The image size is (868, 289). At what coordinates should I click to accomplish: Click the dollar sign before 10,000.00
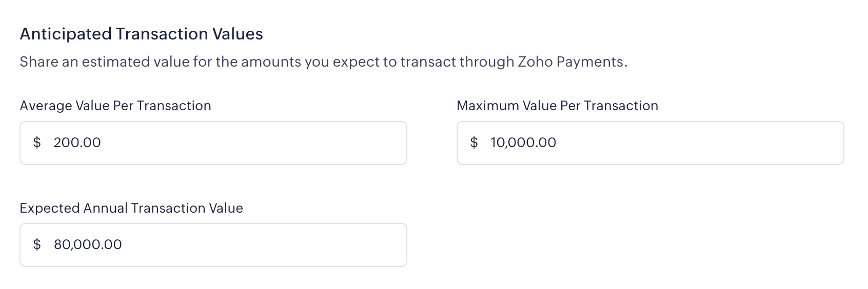474,142
